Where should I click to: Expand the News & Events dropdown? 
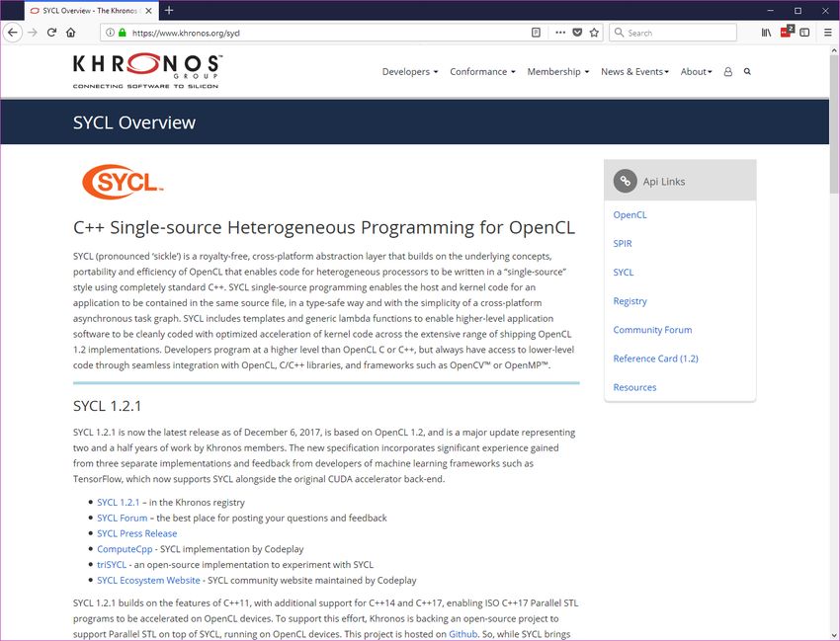[x=634, y=72]
